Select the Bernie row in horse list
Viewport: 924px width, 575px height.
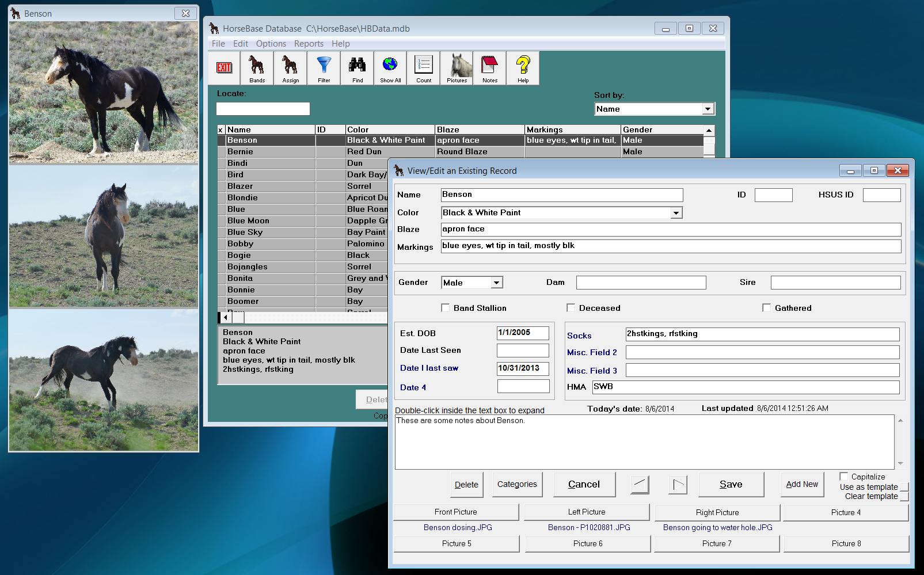point(461,151)
